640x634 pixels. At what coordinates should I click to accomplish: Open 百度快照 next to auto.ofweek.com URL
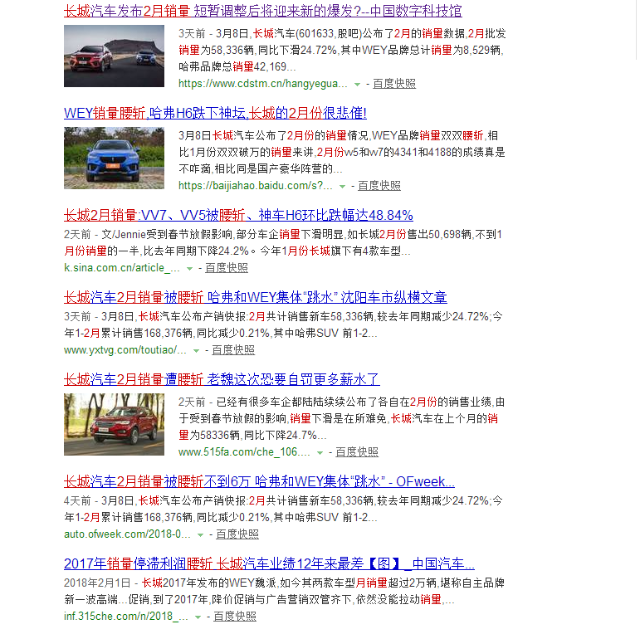click(237, 534)
